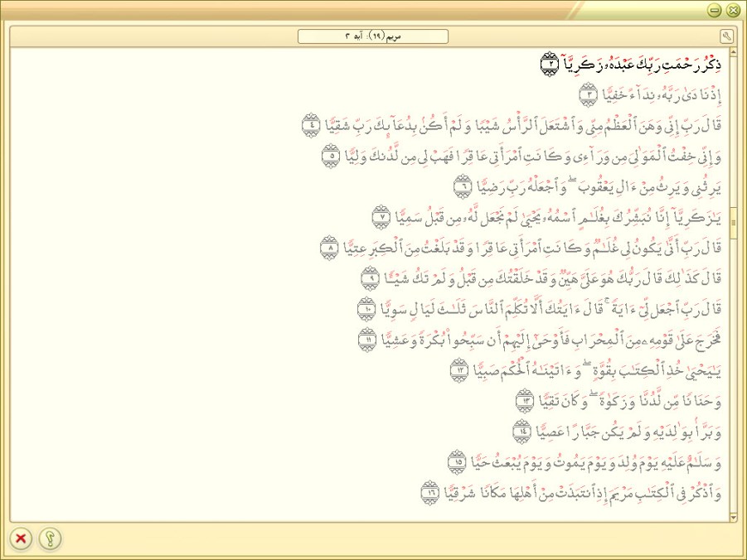
Task: Click the verse 14 text line
Action: click(628, 432)
